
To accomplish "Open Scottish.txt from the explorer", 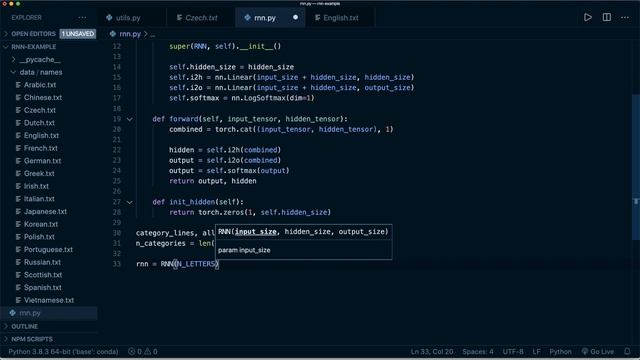I will (43, 275).
